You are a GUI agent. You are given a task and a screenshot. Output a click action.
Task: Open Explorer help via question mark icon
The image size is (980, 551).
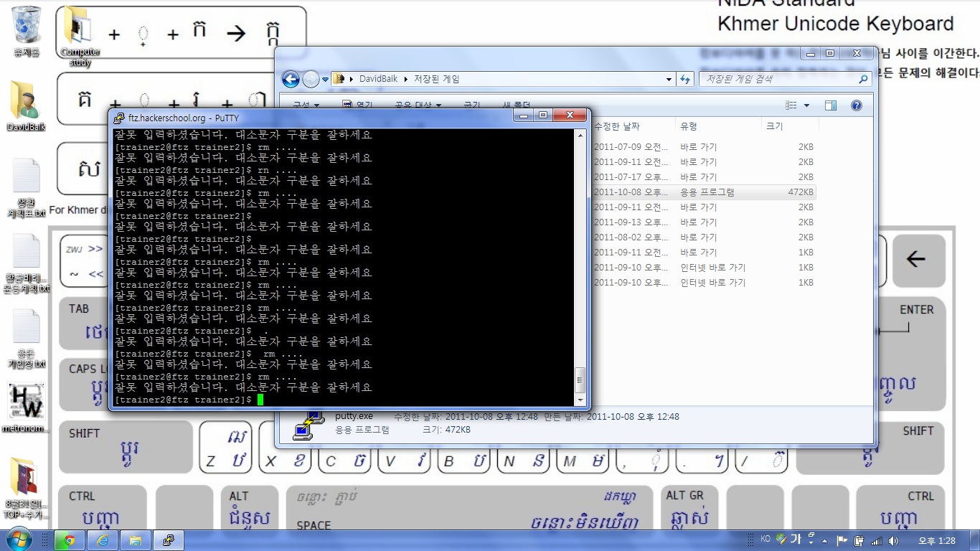click(x=856, y=105)
